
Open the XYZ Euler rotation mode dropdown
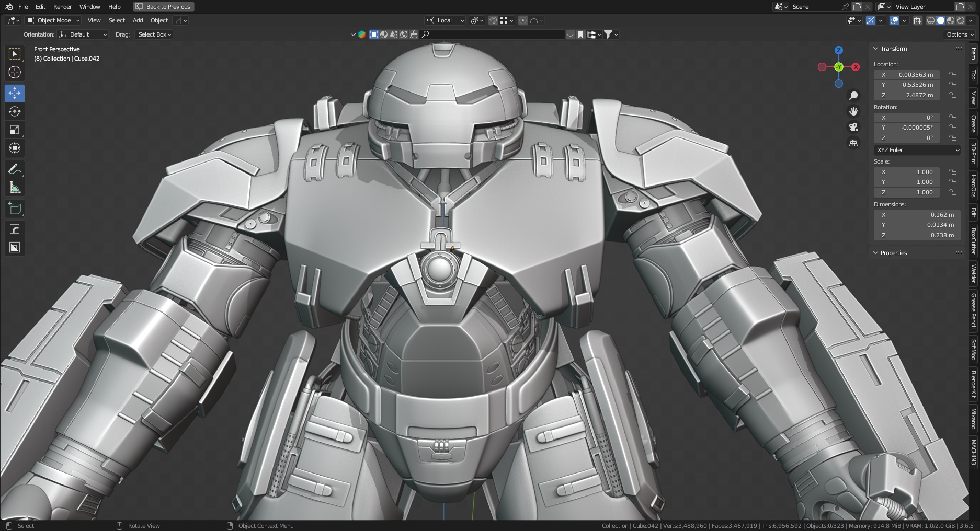917,150
